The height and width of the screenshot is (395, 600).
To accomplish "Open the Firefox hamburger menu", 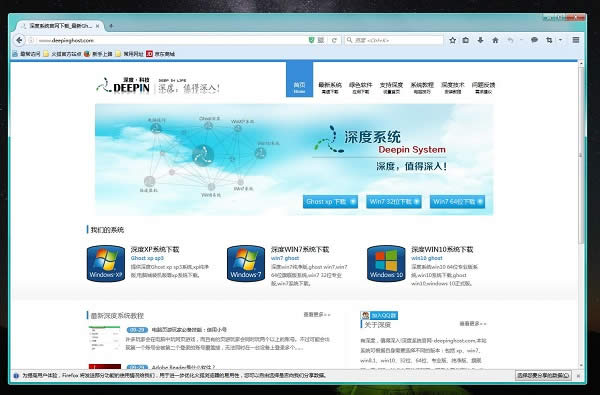I will tap(576, 40).
